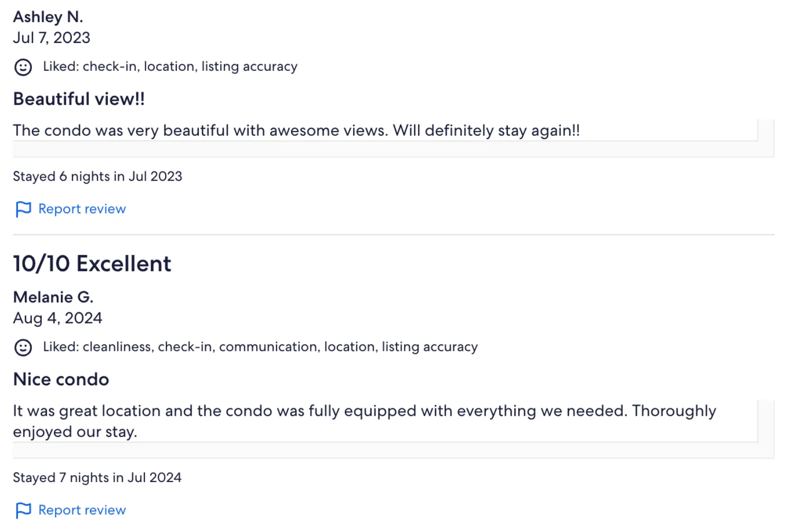Click the flag icon under Ashley N.'s review

pos(23,209)
